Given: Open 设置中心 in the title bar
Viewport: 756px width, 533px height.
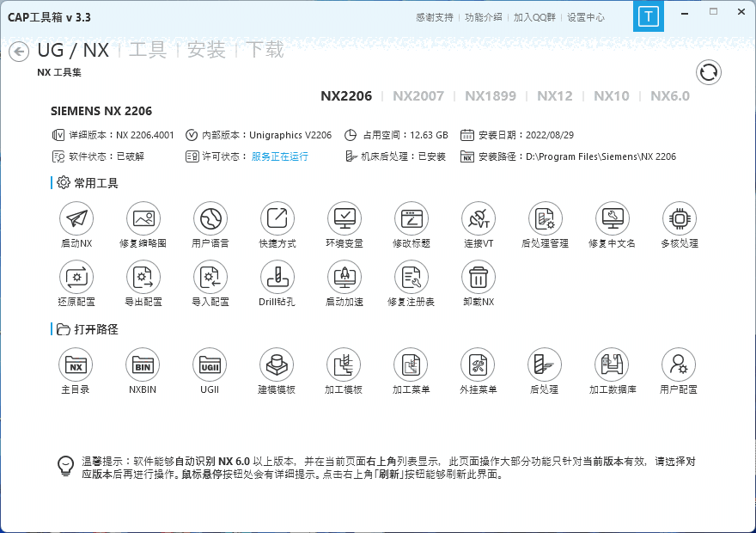Looking at the screenshot, I should (584, 16).
